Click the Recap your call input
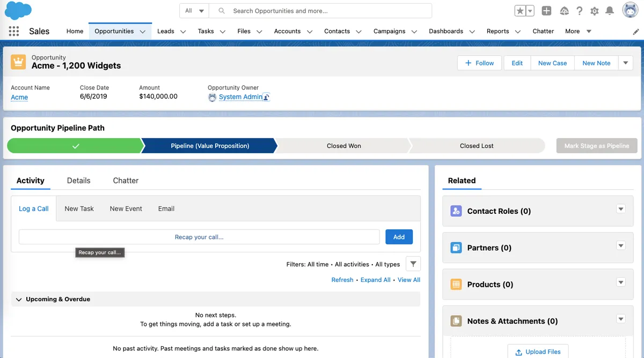The image size is (644, 358). [199, 237]
